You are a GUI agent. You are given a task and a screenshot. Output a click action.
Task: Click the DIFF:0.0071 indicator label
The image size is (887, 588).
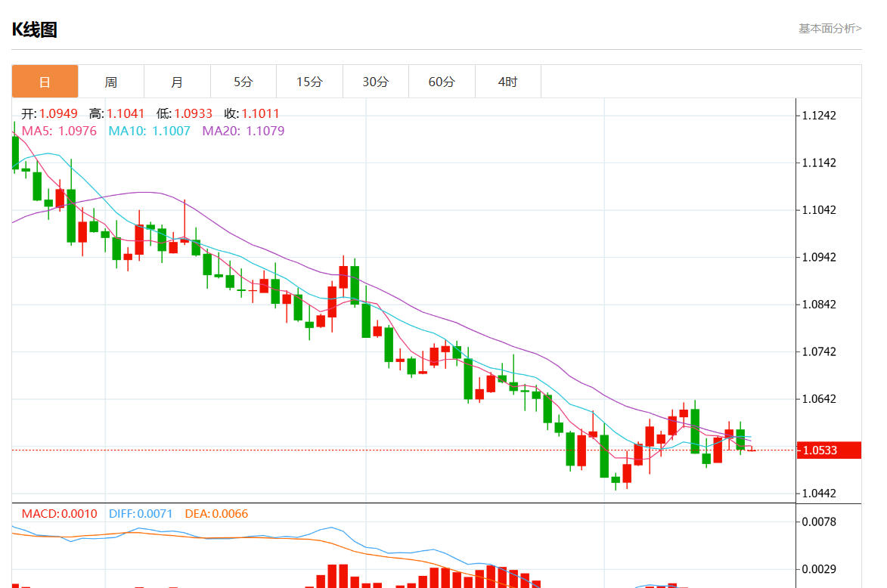pos(141,514)
